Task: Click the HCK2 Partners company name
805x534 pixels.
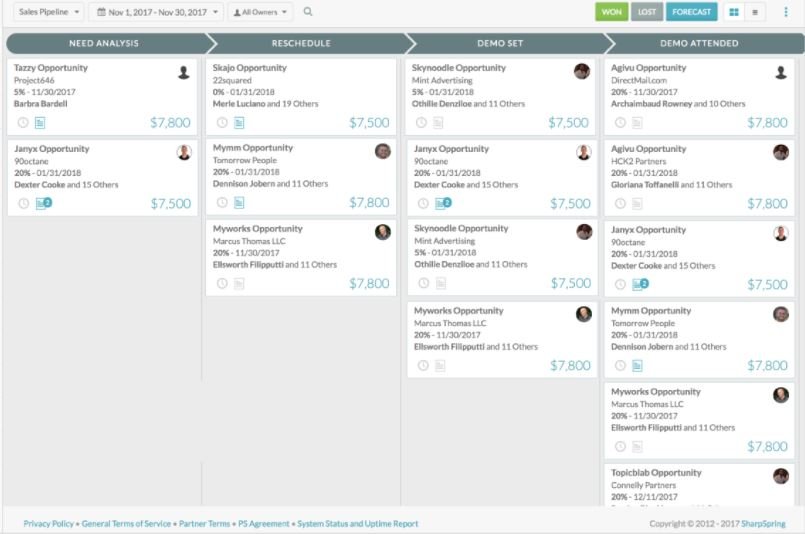Action: tap(638, 161)
